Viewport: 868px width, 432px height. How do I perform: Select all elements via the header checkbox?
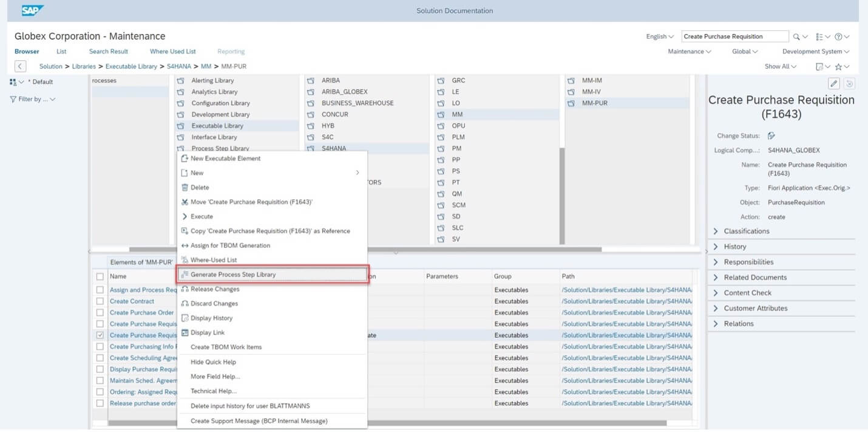click(x=100, y=276)
